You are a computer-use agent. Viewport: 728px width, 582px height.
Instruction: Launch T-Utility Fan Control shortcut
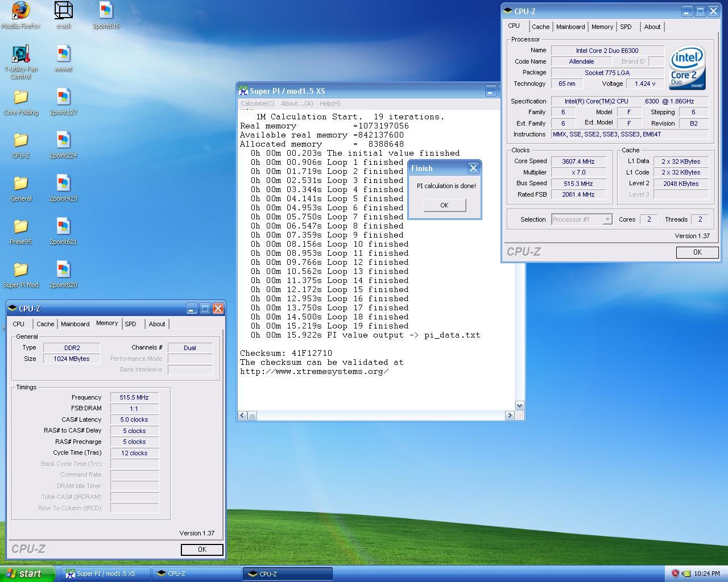coord(21,62)
